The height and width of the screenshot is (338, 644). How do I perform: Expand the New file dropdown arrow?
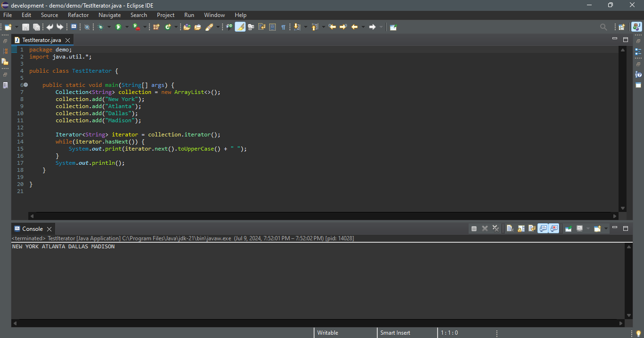[x=17, y=27]
